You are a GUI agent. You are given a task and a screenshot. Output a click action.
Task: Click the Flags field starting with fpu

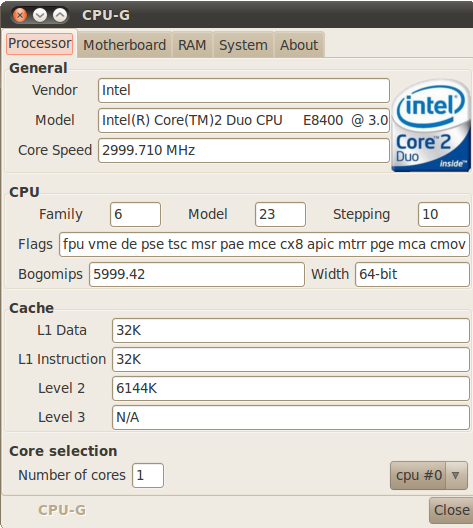click(x=264, y=244)
